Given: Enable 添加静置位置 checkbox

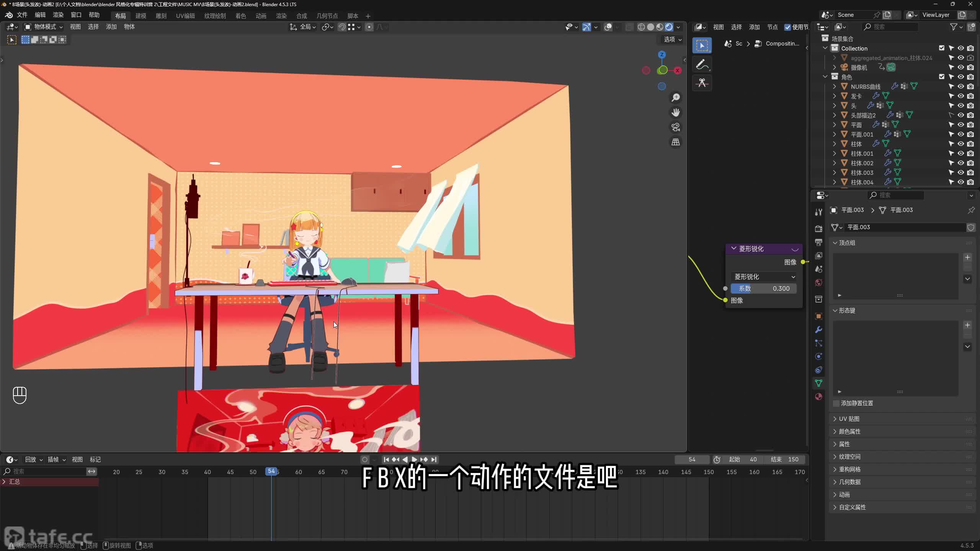Looking at the screenshot, I should click(x=836, y=403).
